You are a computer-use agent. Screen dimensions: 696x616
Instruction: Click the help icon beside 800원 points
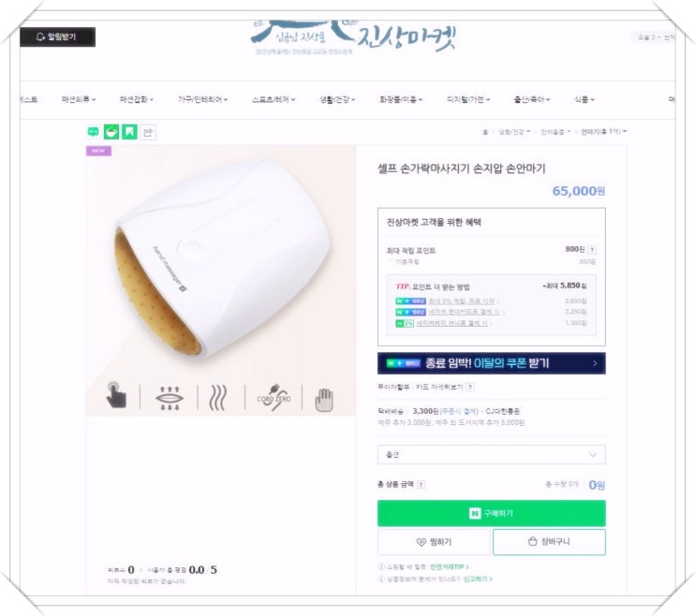pos(592,250)
